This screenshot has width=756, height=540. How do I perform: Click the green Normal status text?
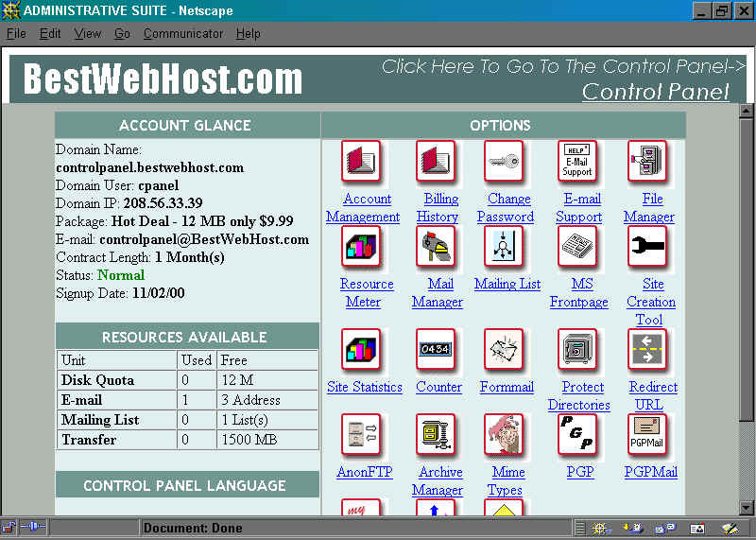click(x=121, y=275)
